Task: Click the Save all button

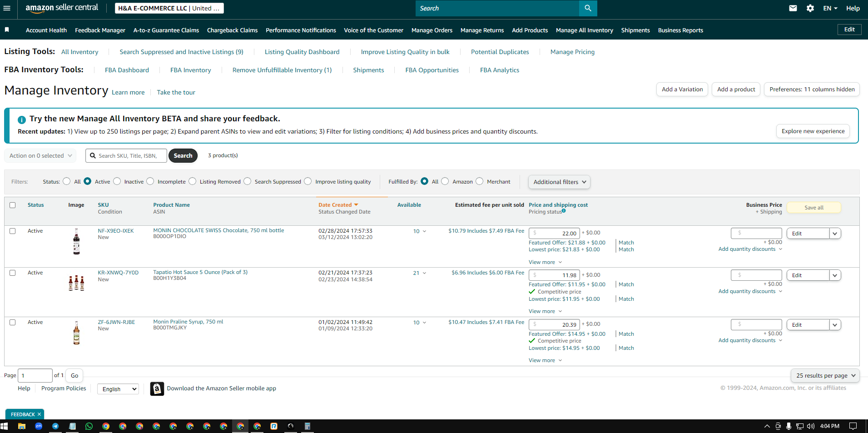Action: (x=814, y=208)
